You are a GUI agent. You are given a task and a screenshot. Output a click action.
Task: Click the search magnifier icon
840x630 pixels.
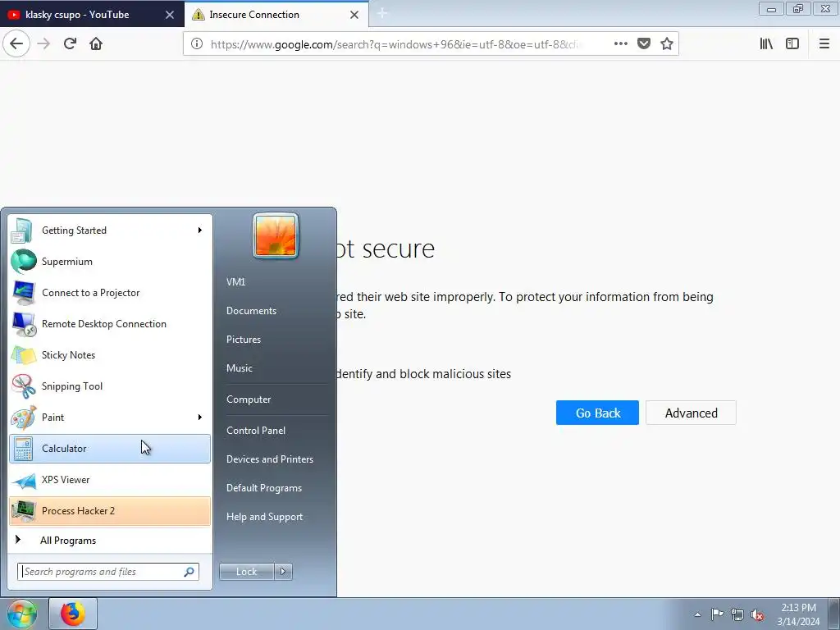tap(189, 572)
